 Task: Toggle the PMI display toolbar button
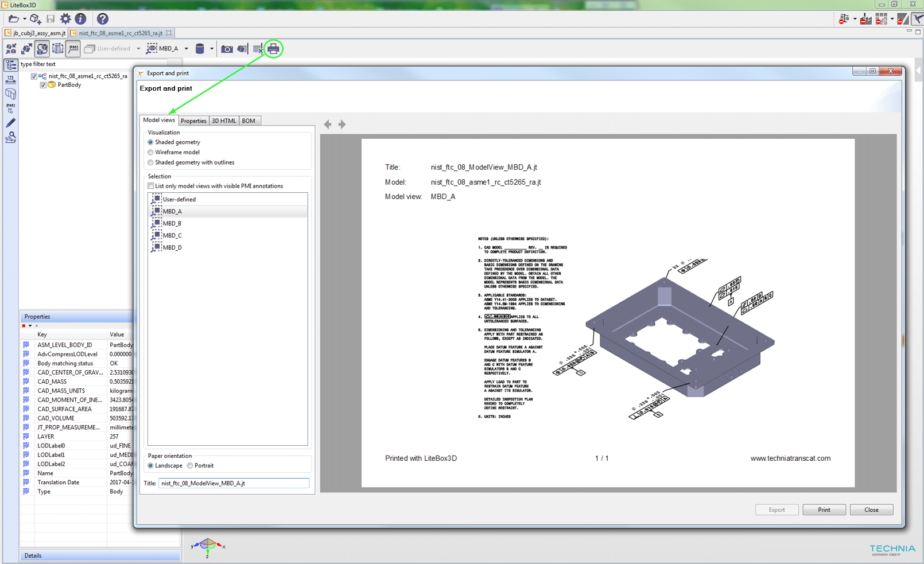(73, 49)
